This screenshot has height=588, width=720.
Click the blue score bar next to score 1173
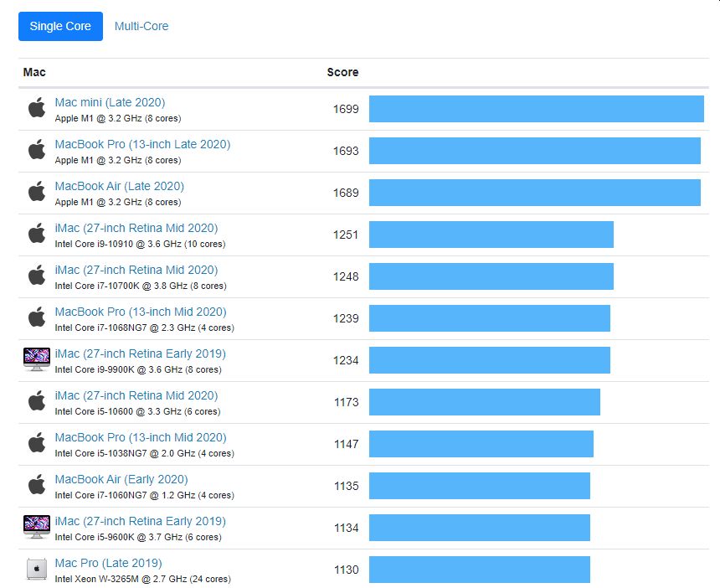point(485,402)
